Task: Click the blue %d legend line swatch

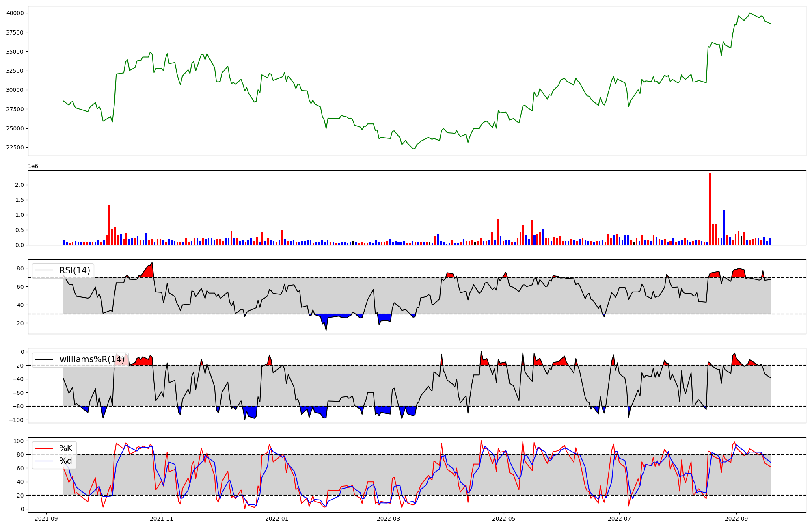Action: 44,461
